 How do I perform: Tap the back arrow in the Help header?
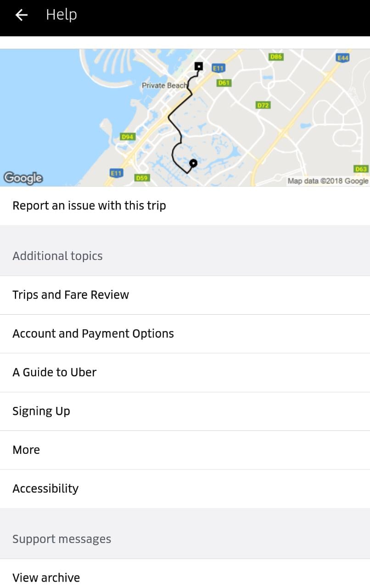pyautogui.click(x=22, y=15)
